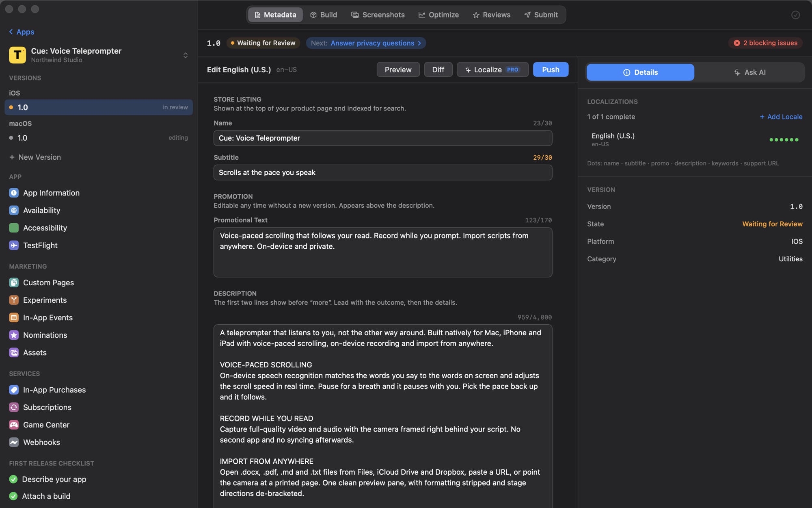Viewport: 812px width, 508px height.
Task: Click the Name input field
Action: tap(383, 138)
